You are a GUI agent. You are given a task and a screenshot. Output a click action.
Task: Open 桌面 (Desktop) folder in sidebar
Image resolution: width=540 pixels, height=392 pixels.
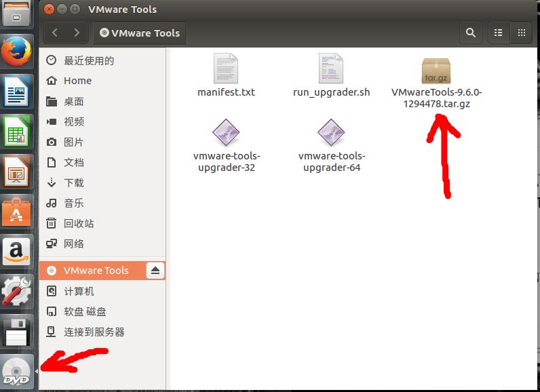102,102
